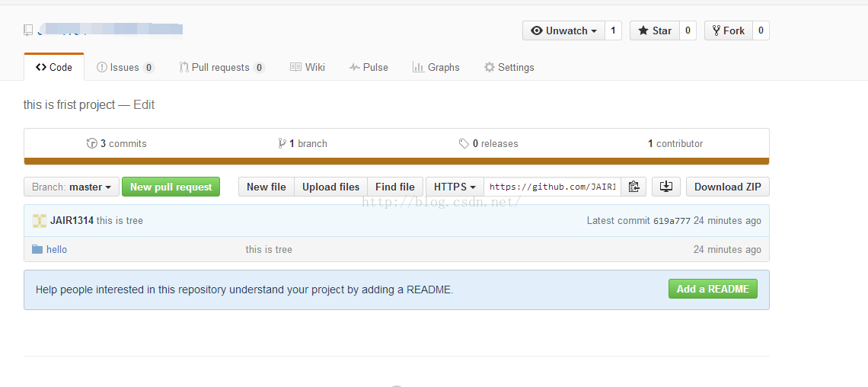Switch to the Wiki tab
This screenshot has height=387, width=868.
(x=308, y=67)
